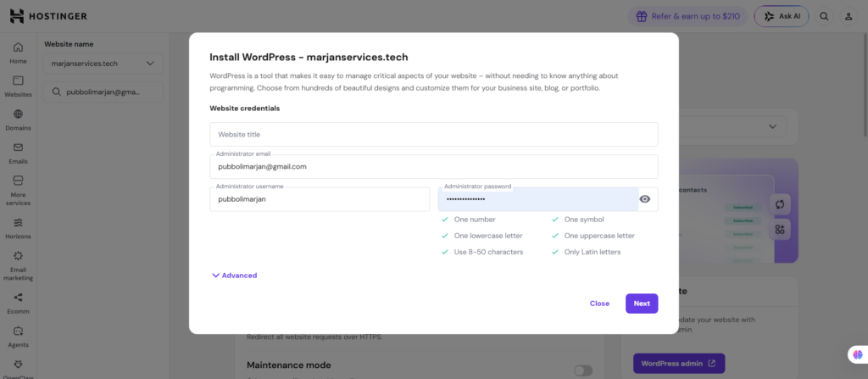Click 'Use 8-50 characters' requirement
This screenshot has height=379, width=868.
click(x=488, y=252)
